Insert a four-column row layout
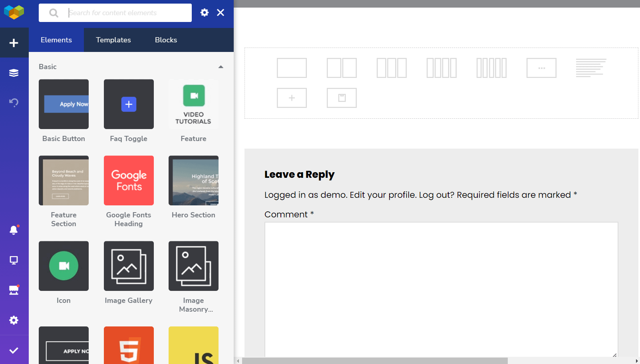 coord(442,68)
